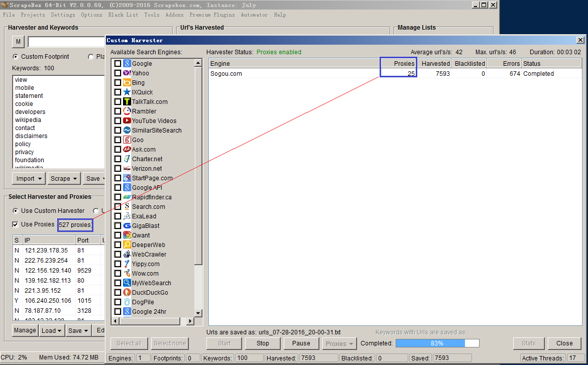This screenshot has width=588, height=365.
Task: Click the engine list horizontal scroll-right arrow
Action: (190, 321)
